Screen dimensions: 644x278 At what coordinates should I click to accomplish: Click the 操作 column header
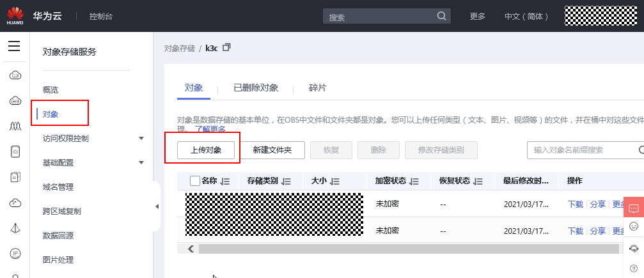coord(575,181)
